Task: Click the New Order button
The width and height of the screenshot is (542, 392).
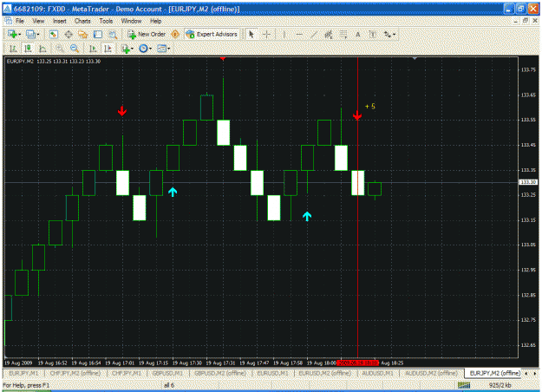Action: coord(147,34)
